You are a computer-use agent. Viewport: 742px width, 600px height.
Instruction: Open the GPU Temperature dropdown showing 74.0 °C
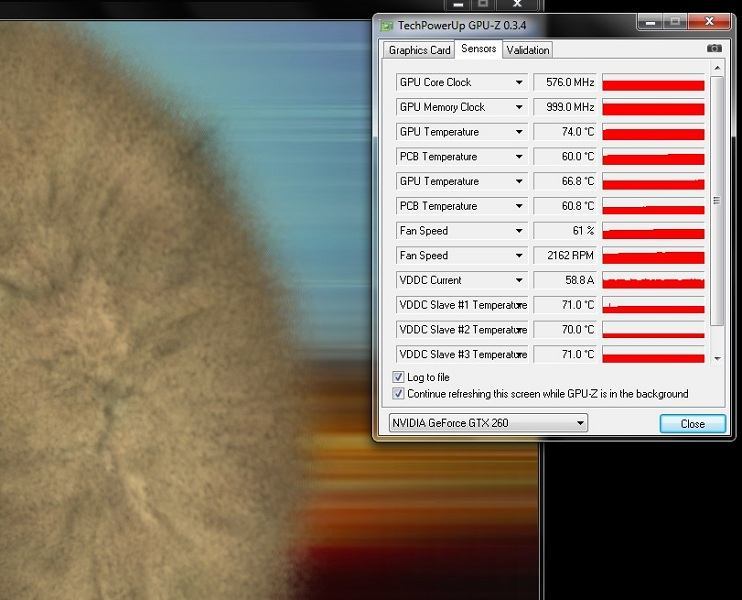click(x=519, y=132)
